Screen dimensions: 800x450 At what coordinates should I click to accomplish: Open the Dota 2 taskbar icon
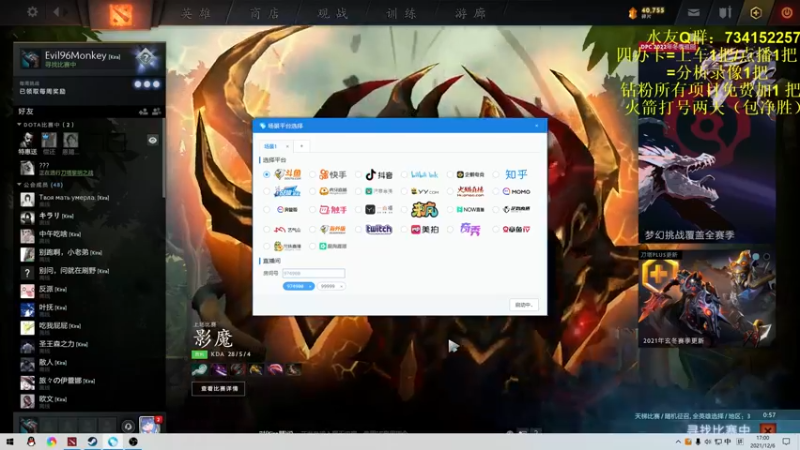pyautogui.click(x=72, y=441)
